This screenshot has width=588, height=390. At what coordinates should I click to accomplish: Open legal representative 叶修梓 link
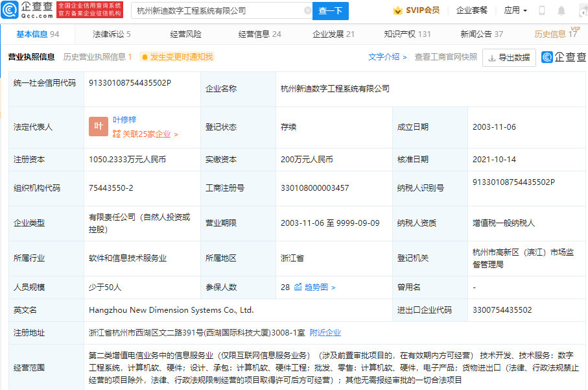pyautogui.click(x=124, y=120)
